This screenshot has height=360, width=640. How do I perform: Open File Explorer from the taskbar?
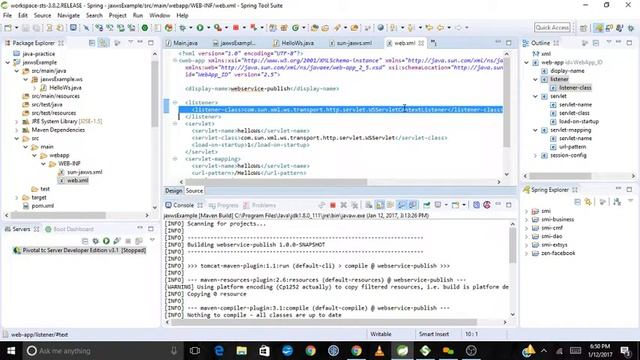(242, 351)
